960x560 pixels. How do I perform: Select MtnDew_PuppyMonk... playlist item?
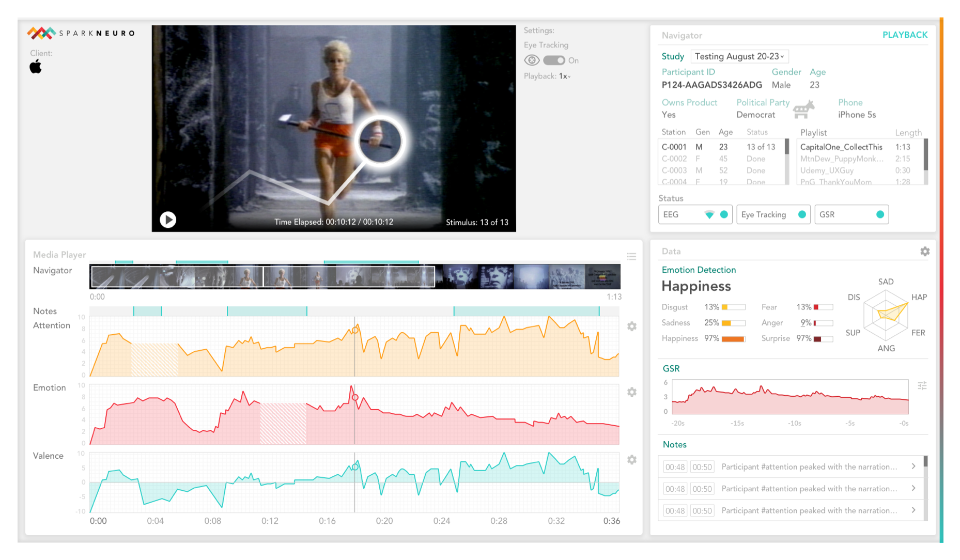click(x=859, y=159)
